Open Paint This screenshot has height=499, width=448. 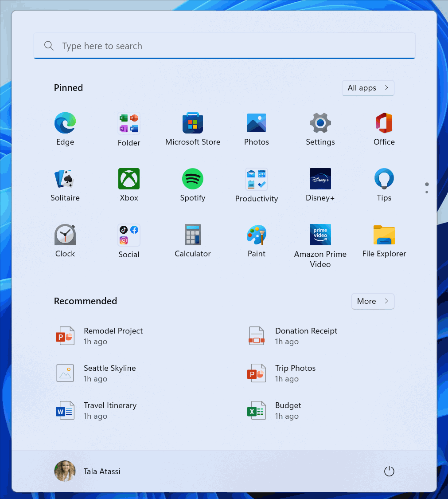click(x=256, y=235)
